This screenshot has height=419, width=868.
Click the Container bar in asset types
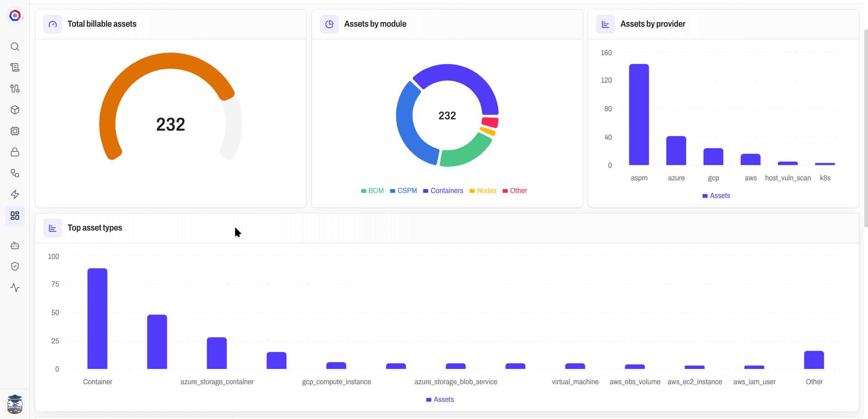(97, 319)
